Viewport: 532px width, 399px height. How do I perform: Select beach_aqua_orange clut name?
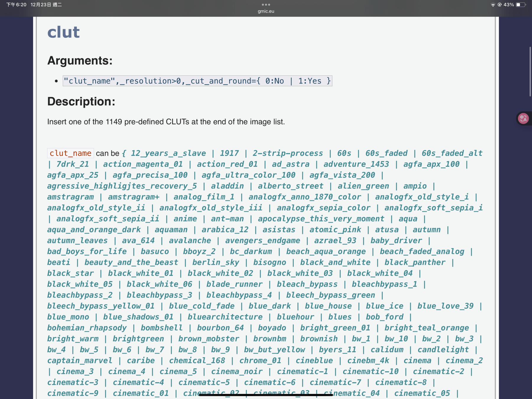point(326,252)
